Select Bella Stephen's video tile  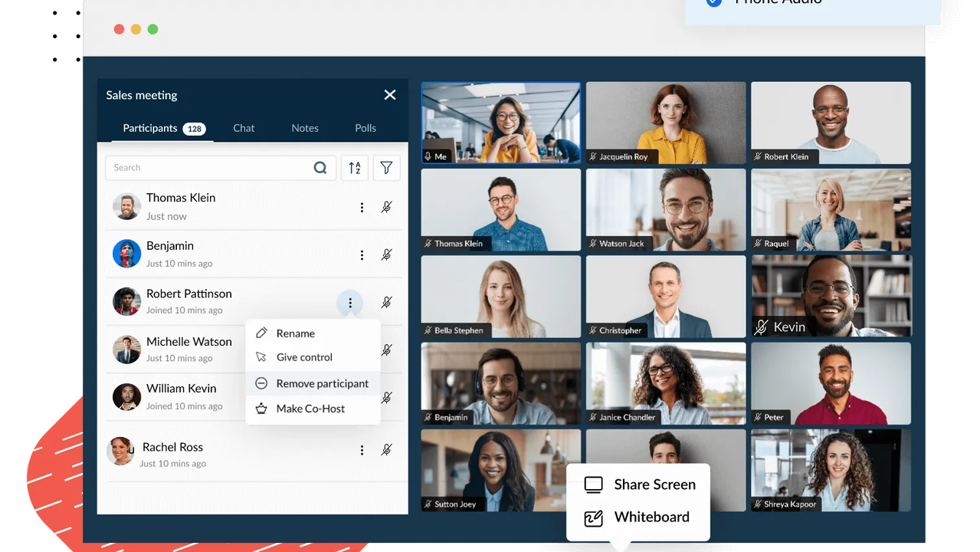[x=501, y=297]
